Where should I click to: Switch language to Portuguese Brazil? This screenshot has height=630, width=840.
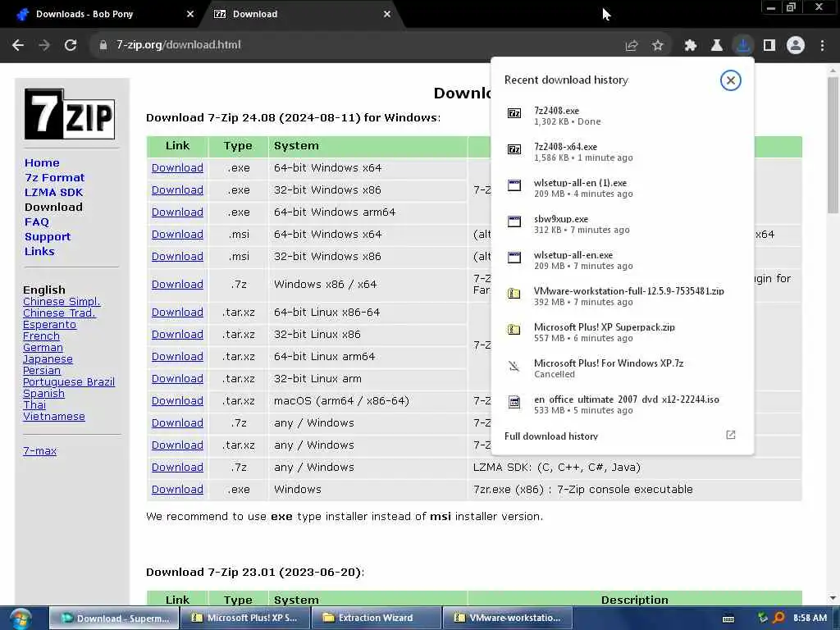point(69,382)
